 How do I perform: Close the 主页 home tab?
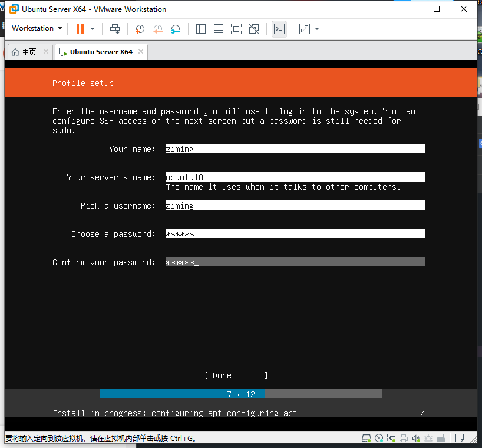coord(46,51)
